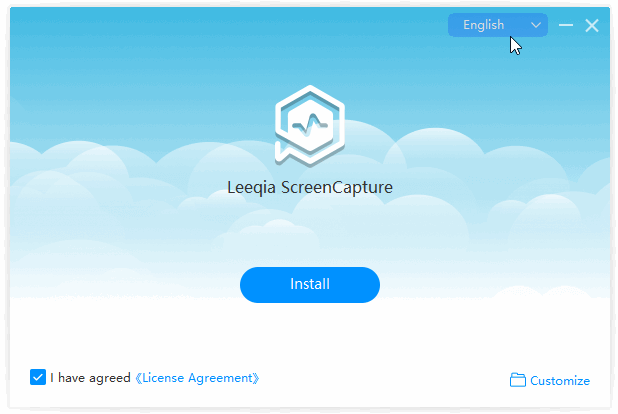Viewport: 618px width, 414px height.
Task: Start installation with the Install button
Action: click(x=310, y=285)
